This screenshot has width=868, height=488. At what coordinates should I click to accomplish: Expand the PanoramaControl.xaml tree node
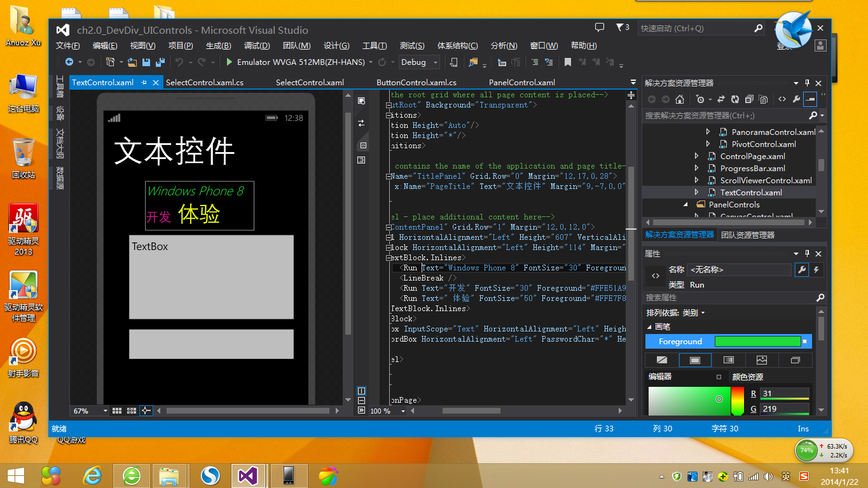click(x=708, y=132)
